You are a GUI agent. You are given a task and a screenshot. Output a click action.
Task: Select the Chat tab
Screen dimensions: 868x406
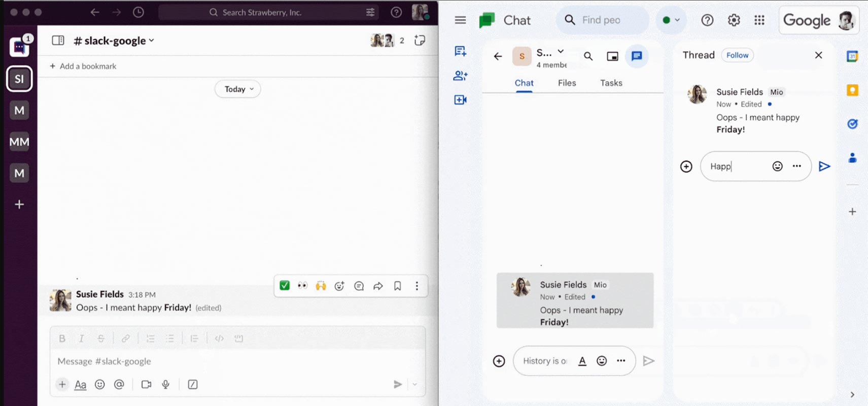(524, 83)
